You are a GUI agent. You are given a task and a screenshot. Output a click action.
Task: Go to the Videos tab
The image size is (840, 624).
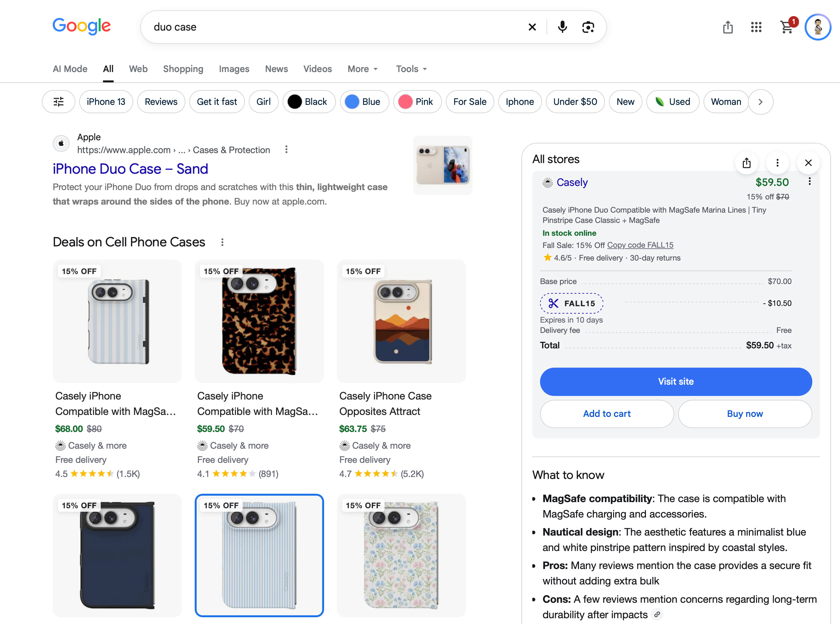[x=317, y=69]
